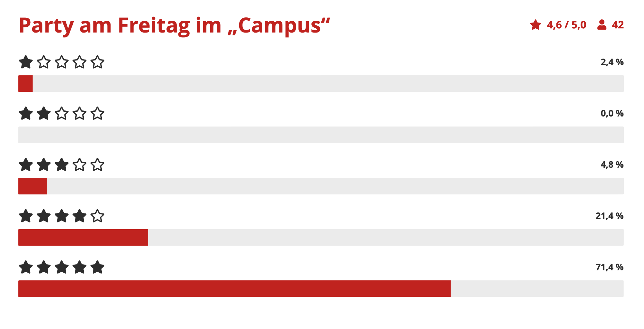The width and height of the screenshot is (644, 329).
Task: Click the third filled star in three-star row
Action: tap(62, 164)
